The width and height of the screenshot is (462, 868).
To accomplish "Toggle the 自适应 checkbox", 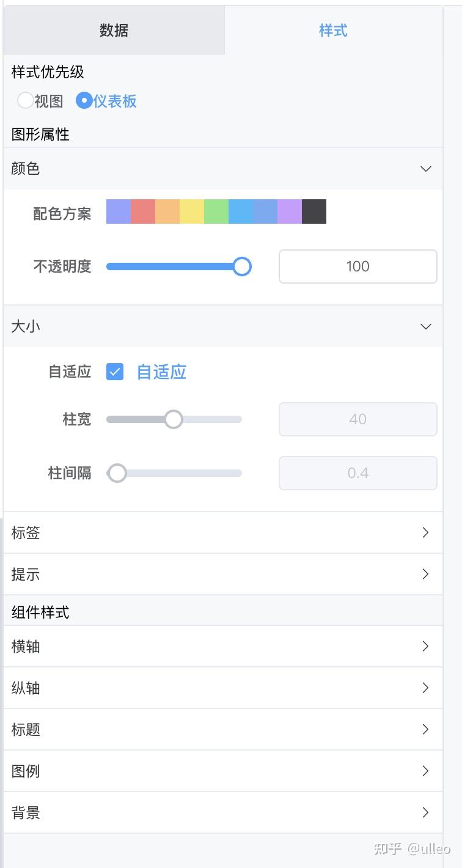I will click(115, 372).
